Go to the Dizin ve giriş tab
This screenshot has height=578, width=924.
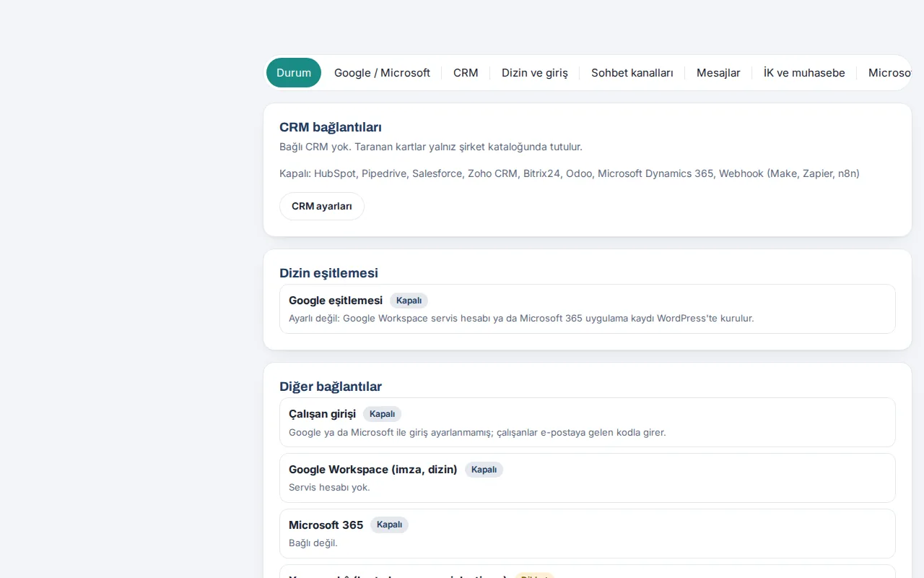click(x=535, y=73)
